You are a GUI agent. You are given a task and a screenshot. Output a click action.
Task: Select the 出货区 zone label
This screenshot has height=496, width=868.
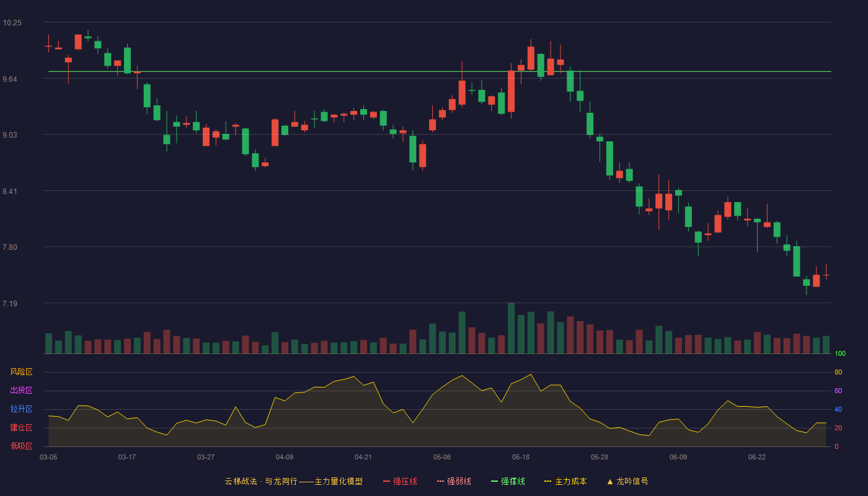pyautogui.click(x=21, y=391)
